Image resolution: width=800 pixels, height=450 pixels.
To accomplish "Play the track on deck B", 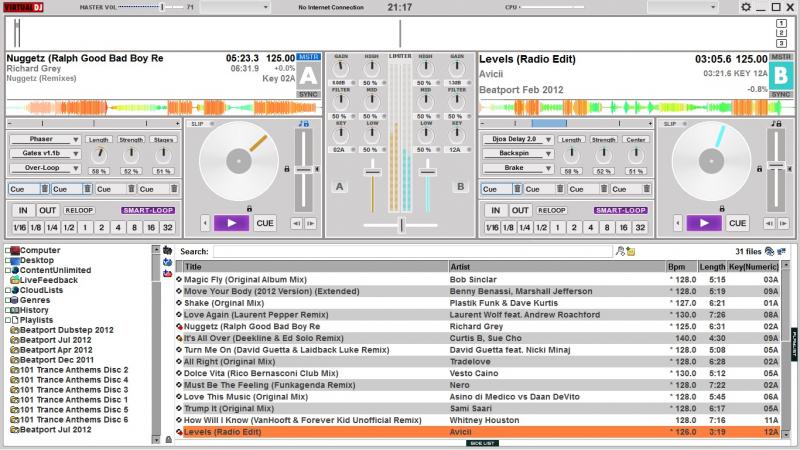I will click(704, 223).
